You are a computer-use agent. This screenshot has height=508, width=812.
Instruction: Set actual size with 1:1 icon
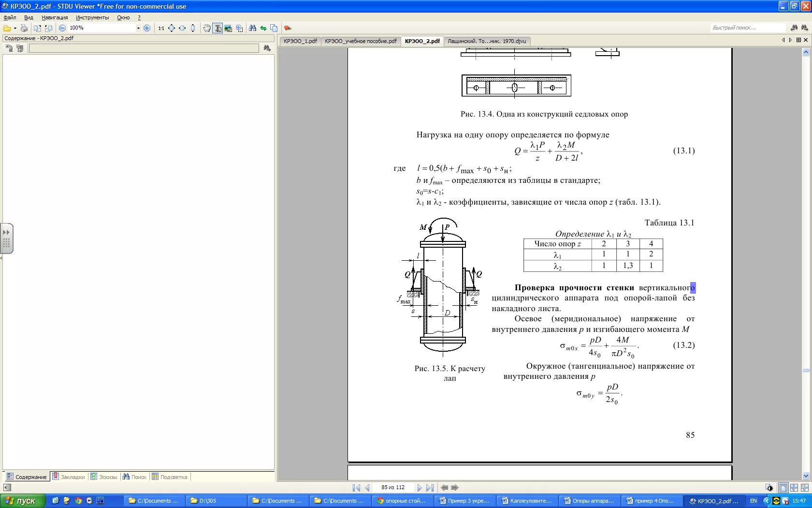tap(161, 28)
